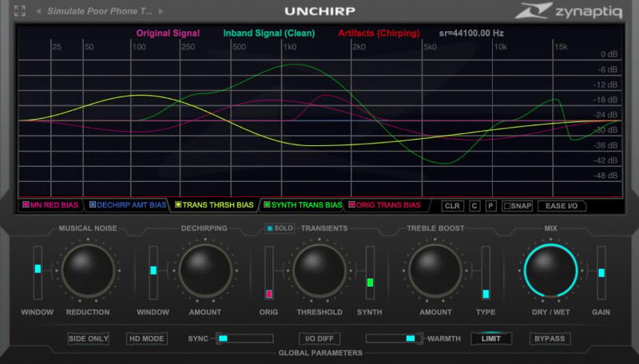639x364 pixels.
Task: Toggle the transients SOLO switch
Action: (280, 229)
